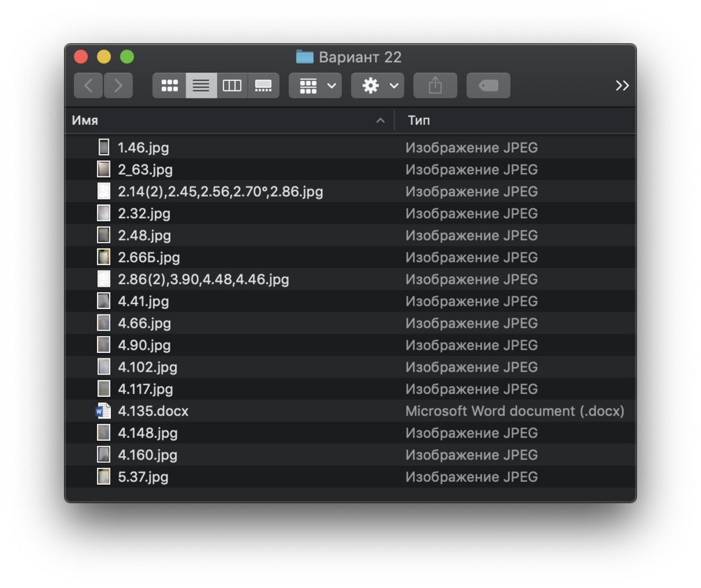Select file 2.32.jpg
This screenshot has width=701, height=588.
[350, 213]
